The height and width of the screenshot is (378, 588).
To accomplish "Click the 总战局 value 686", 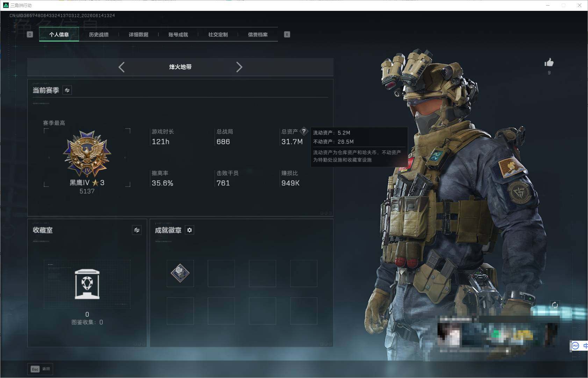I will (223, 141).
